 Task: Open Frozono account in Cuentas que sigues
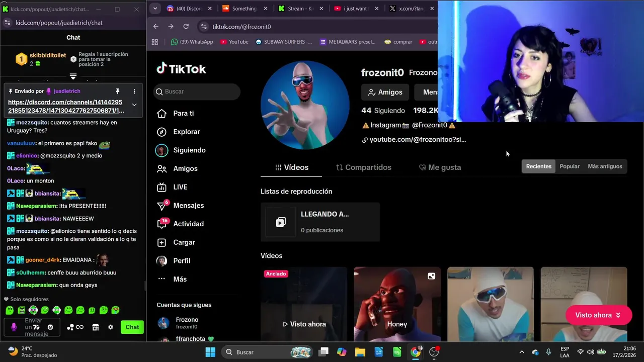point(184,323)
